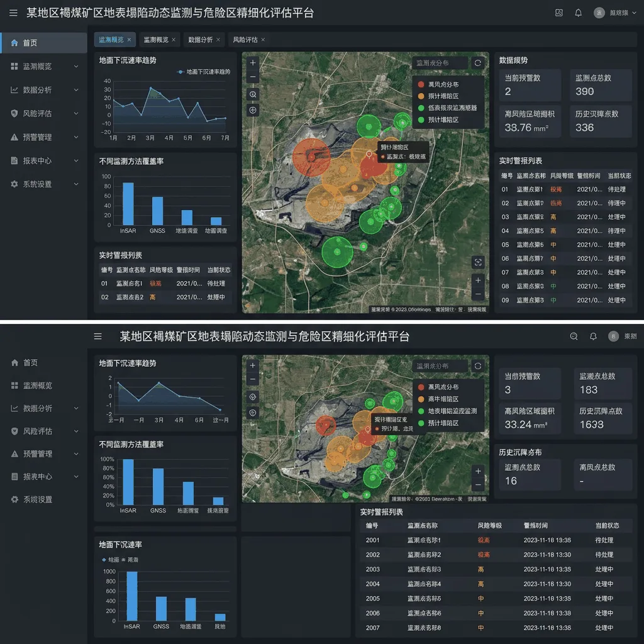Click the 系统设置 gear icon in upper sidebar
Viewport: 644px width, 644px height.
(x=14, y=184)
